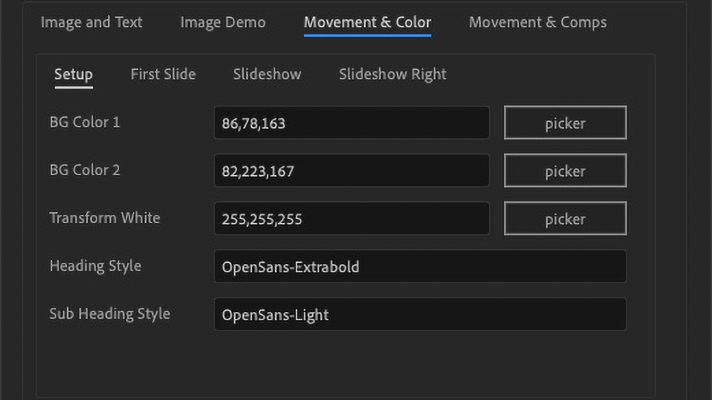Select the Setup sub-tab

(x=74, y=74)
